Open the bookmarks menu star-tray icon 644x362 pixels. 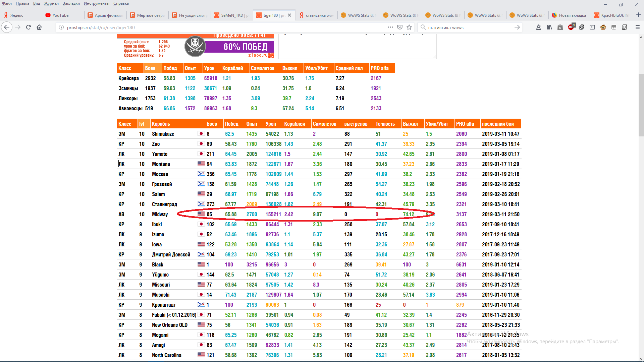pyautogui.click(x=539, y=27)
